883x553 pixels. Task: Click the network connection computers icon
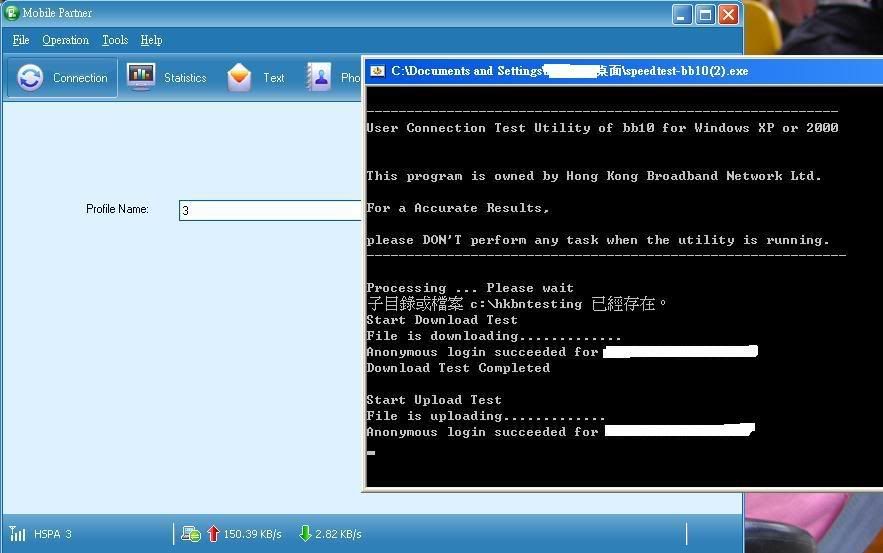point(191,533)
